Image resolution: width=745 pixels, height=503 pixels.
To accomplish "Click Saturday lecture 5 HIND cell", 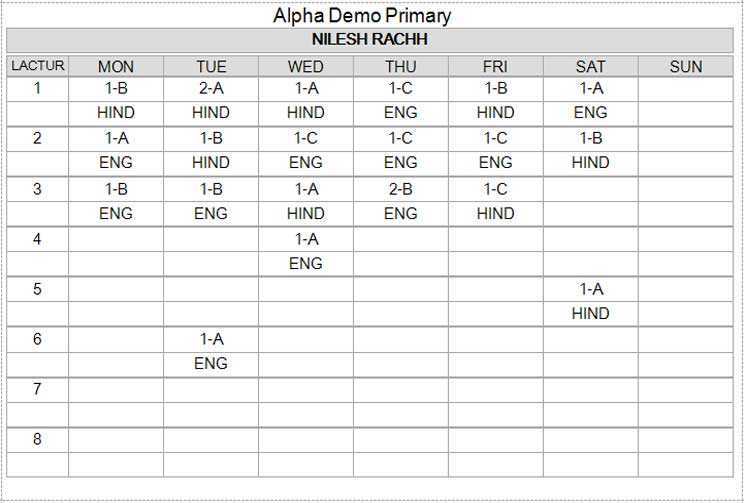I will point(591,313).
